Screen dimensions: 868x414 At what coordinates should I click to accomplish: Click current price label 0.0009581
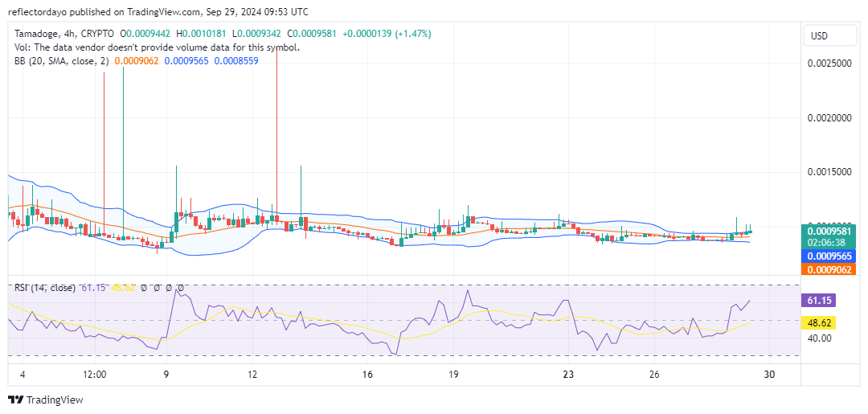(829, 232)
